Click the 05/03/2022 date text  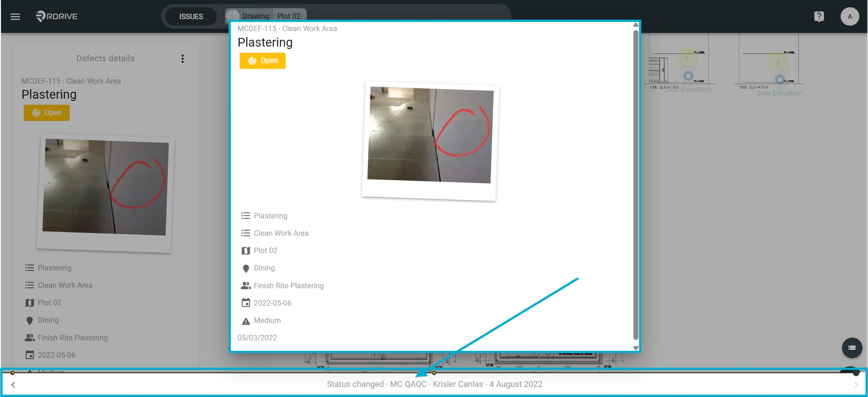coord(257,338)
